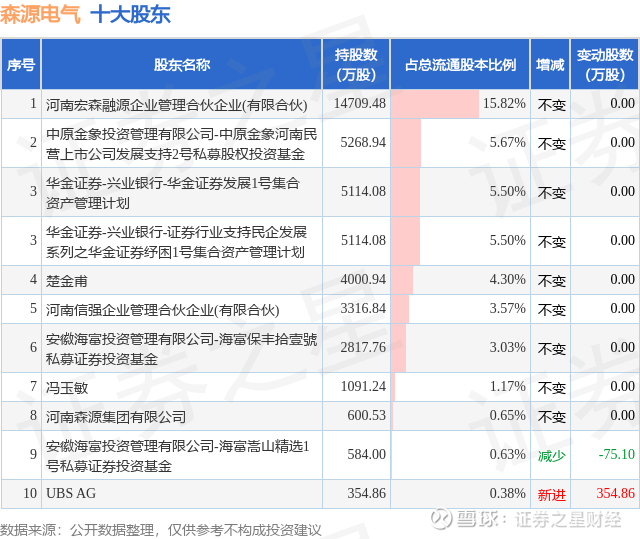Click rank number 1
The height and width of the screenshot is (539, 640).
tap(33, 104)
